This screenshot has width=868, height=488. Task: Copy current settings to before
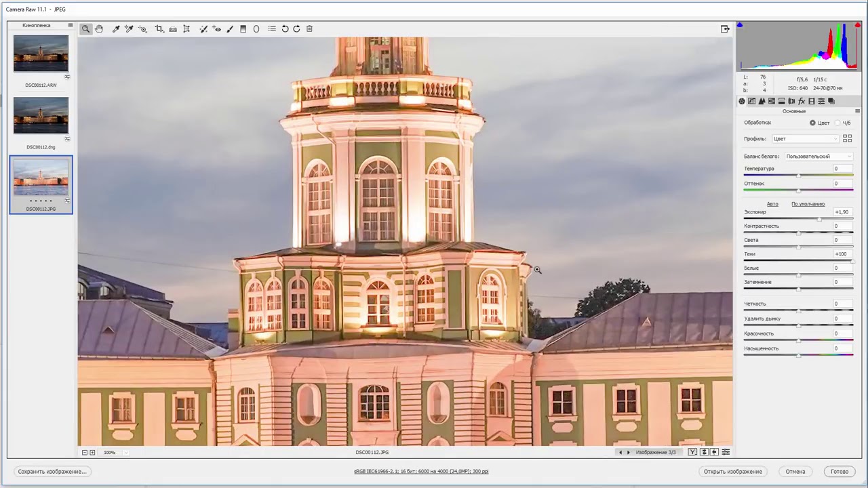715,452
